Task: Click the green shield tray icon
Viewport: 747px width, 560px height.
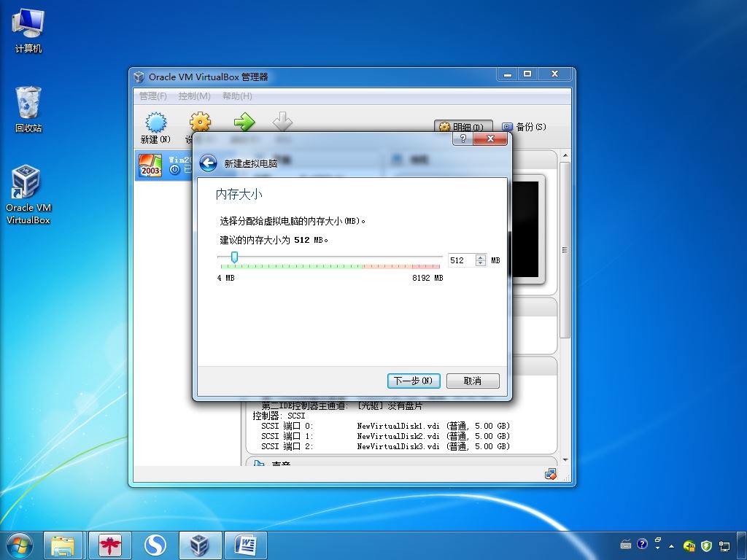Action: 706,545
